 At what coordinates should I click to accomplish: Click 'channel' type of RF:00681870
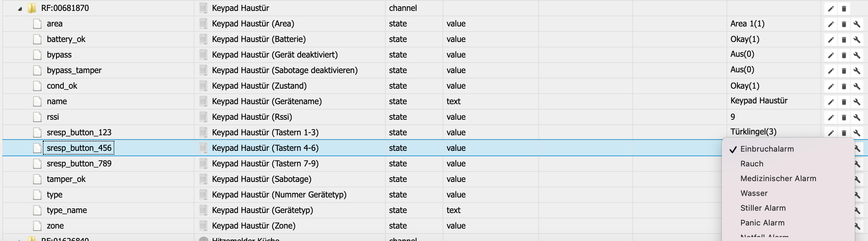pos(403,8)
